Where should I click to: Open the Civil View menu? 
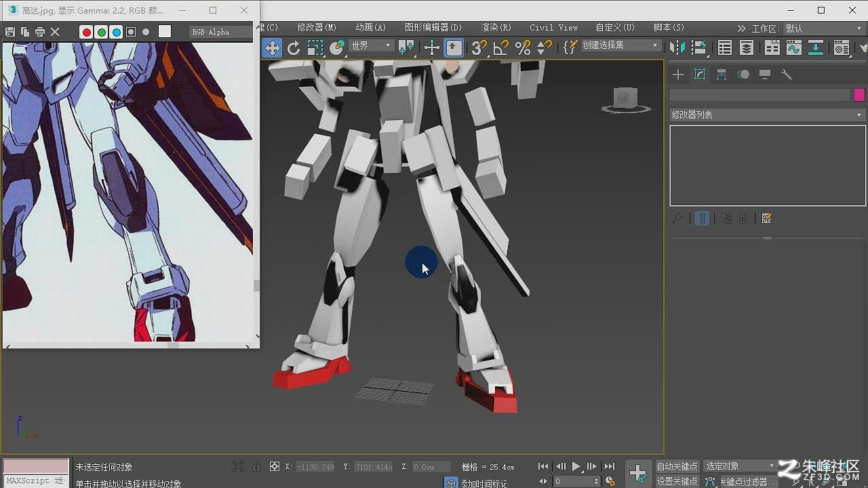click(554, 28)
